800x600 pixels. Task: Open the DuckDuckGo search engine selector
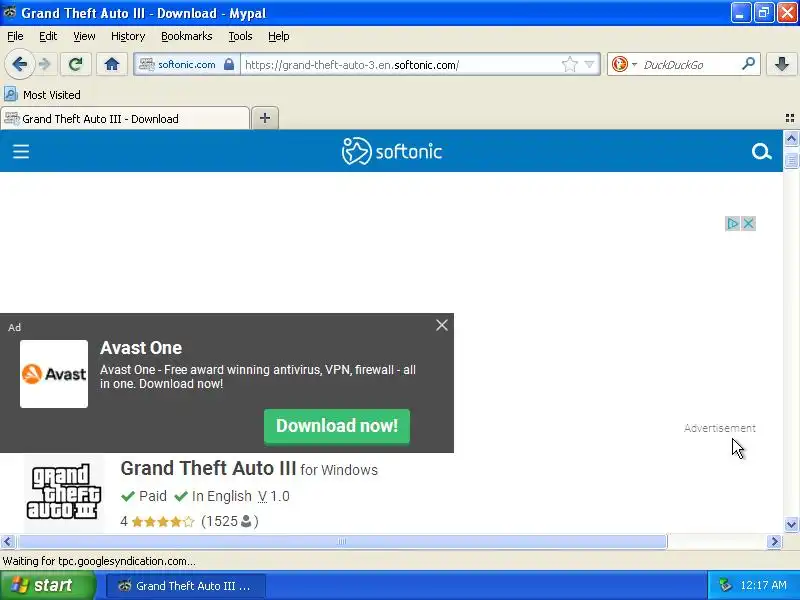click(x=624, y=64)
